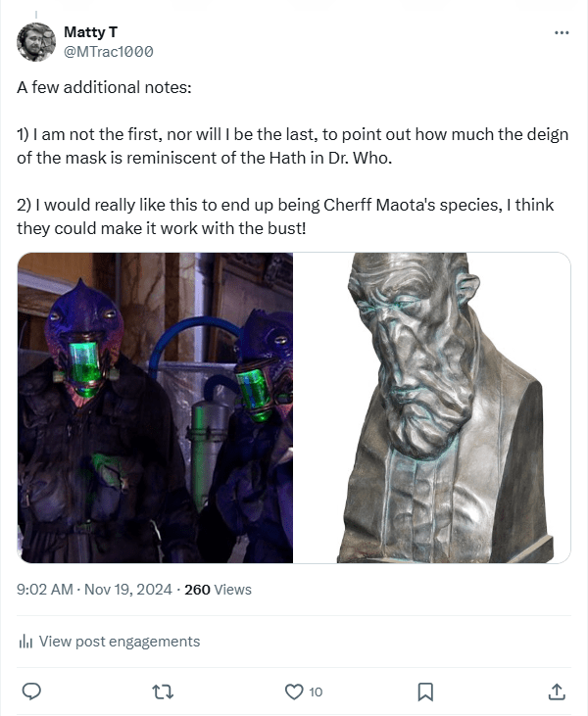Image resolution: width=588 pixels, height=716 pixels.
Task: Open the bronze bust statue image
Action: click(432, 407)
